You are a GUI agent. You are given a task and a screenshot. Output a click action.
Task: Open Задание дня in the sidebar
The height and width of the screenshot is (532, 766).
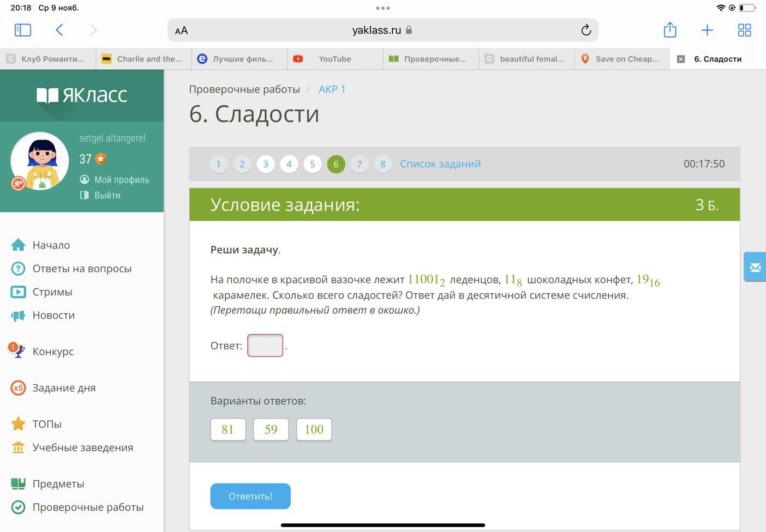64,388
